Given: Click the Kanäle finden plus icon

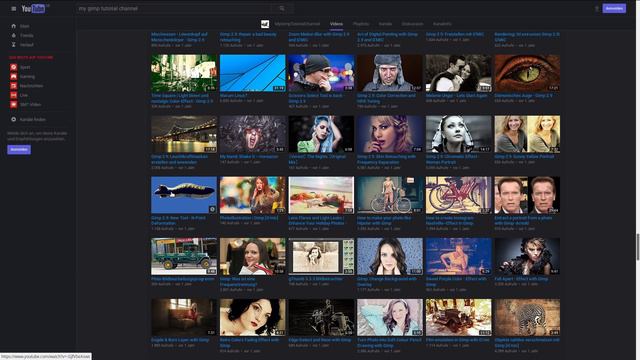Looking at the screenshot, I should [x=13, y=120].
